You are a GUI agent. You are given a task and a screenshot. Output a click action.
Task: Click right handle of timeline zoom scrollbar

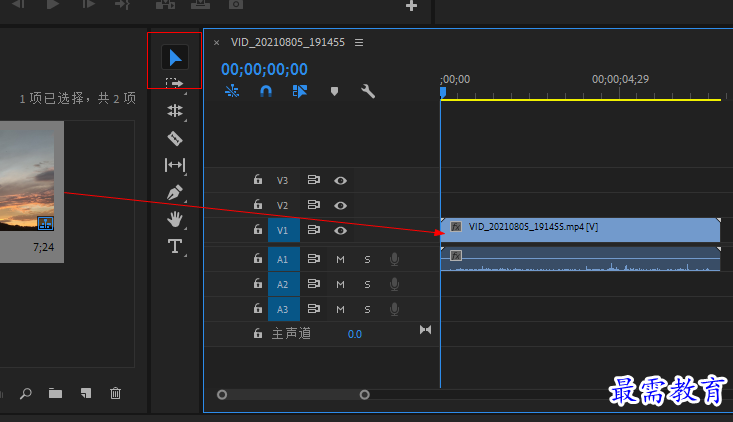(365, 395)
